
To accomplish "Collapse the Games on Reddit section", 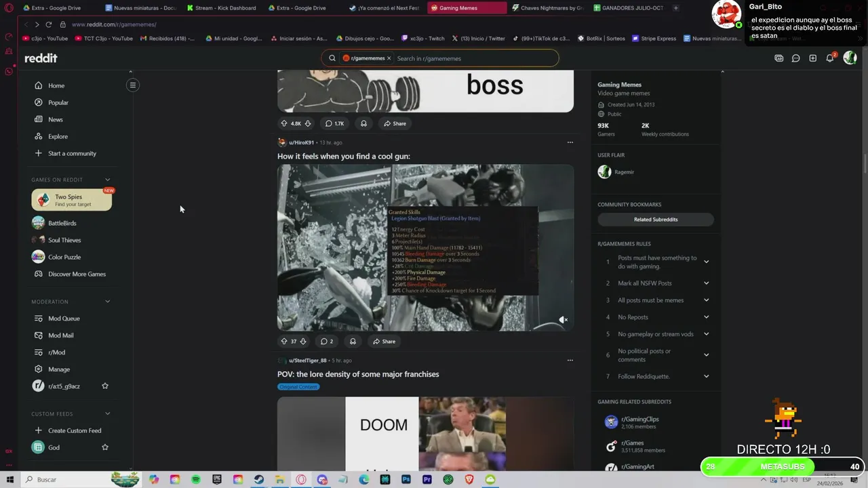I will coord(107,180).
